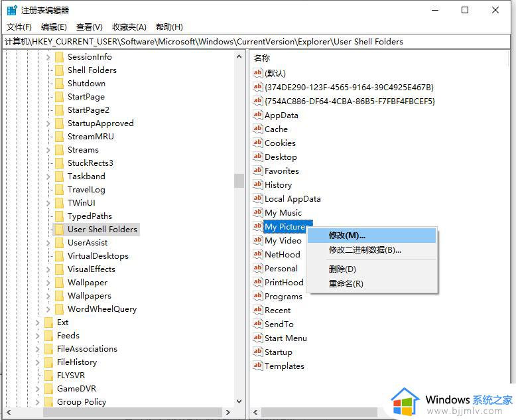Expand the Group Policy tree node
This screenshot has height=420, width=516.
pos(38,402)
